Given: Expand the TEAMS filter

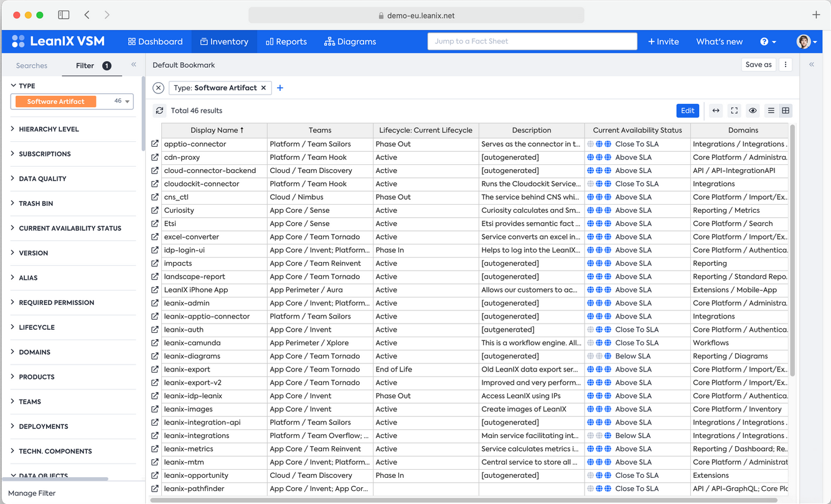Looking at the screenshot, I should [26, 402].
